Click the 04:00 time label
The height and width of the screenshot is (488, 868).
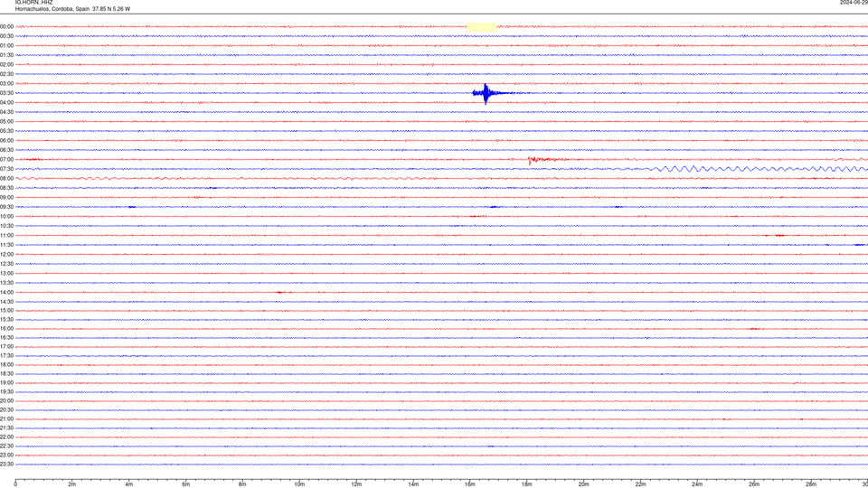point(6,102)
